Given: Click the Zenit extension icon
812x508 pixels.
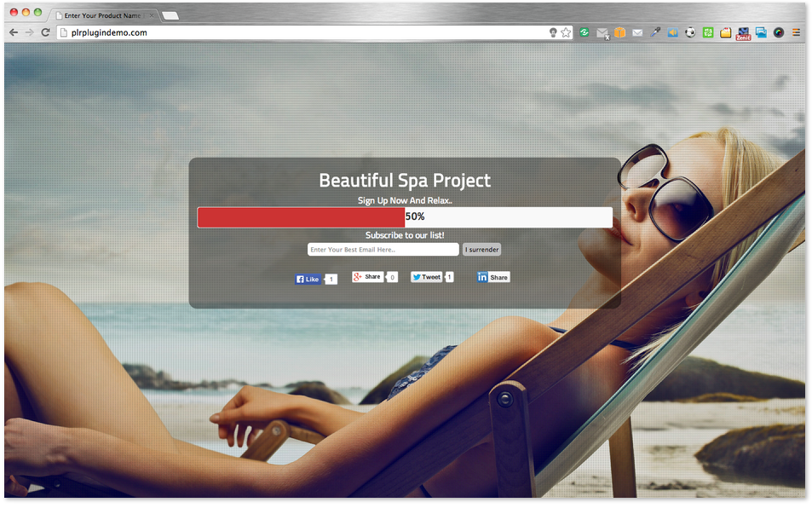Looking at the screenshot, I should [743, 32].
